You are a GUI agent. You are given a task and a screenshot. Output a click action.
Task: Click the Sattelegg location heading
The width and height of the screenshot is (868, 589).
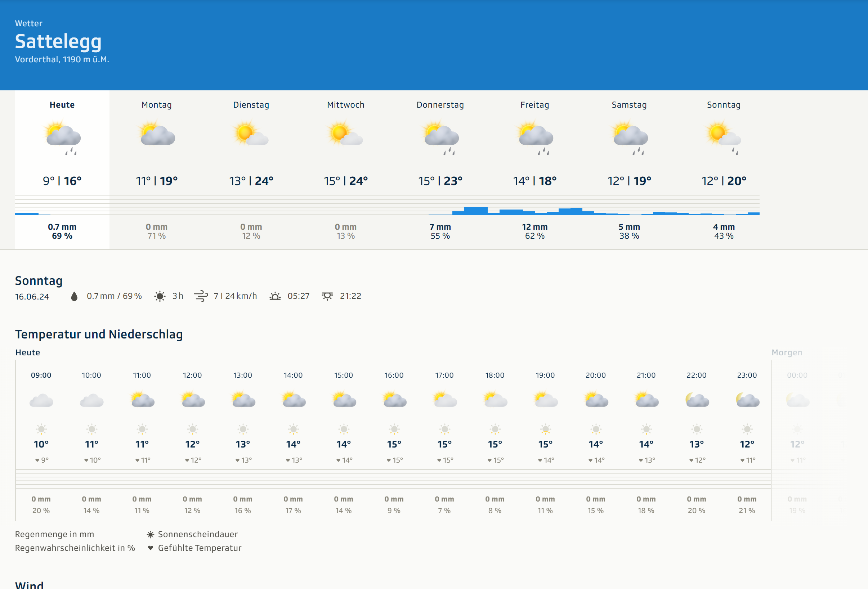[x=58, y=41]
